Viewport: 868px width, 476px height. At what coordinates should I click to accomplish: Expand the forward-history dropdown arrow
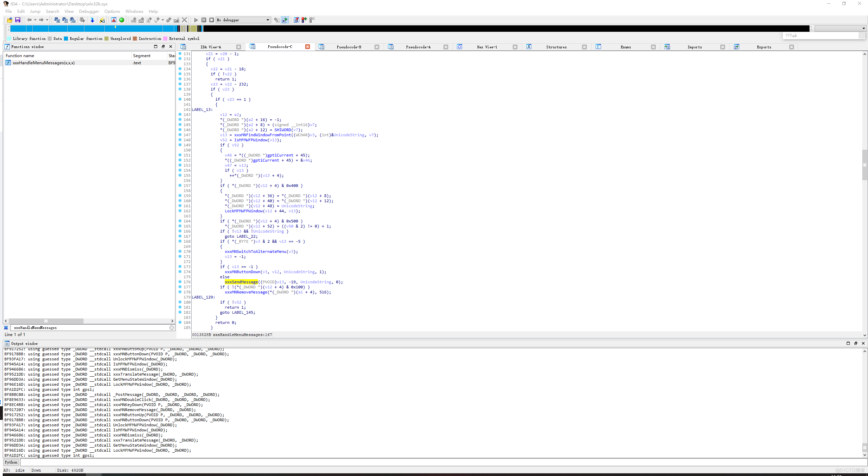click(x=47, y=20)
